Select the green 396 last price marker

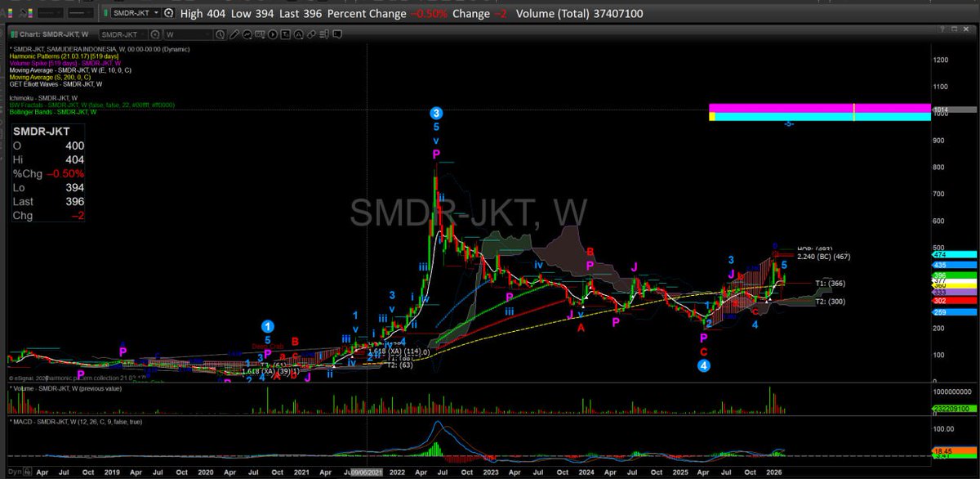coord(954,275)
